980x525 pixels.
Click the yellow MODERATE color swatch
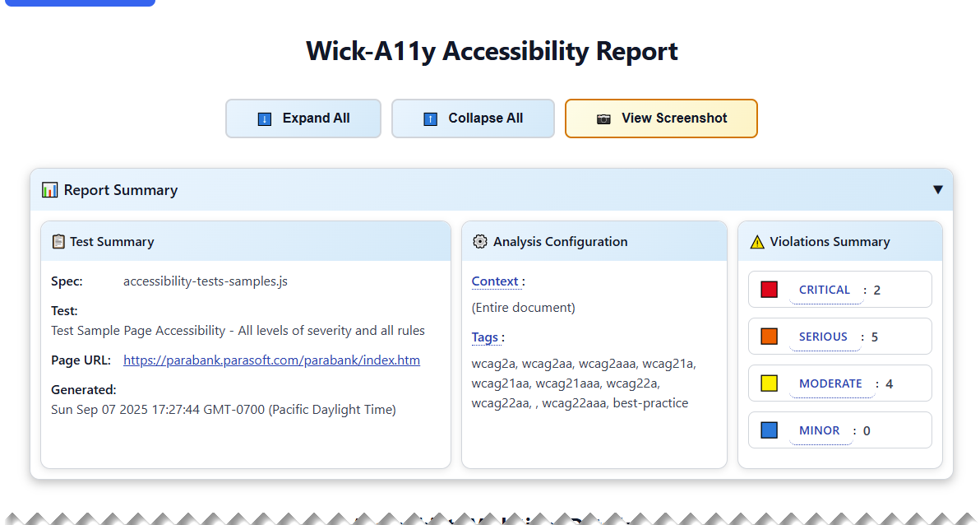click(769, 383)
